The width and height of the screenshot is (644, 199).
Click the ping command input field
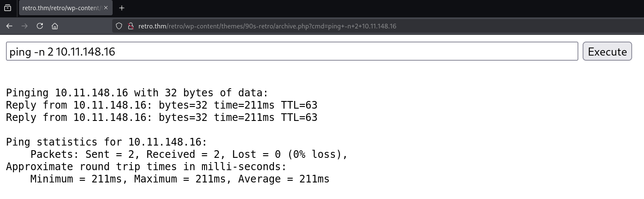coord(292,51)
